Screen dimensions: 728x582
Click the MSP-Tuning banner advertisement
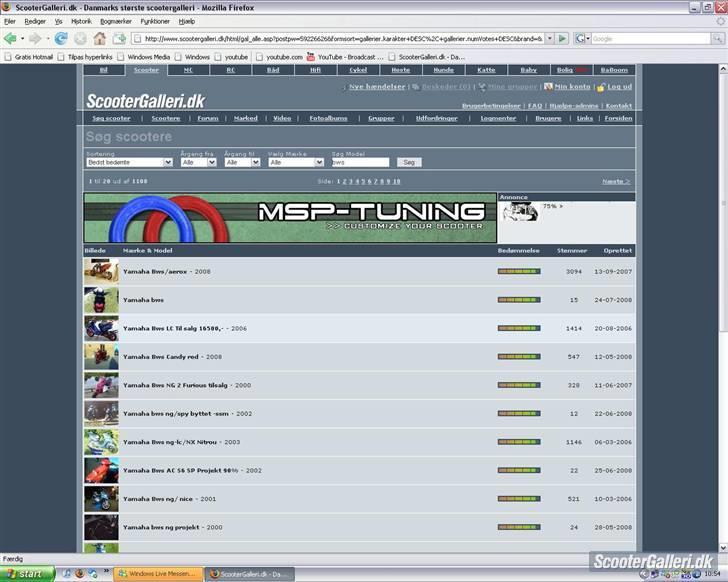point(290,218)
